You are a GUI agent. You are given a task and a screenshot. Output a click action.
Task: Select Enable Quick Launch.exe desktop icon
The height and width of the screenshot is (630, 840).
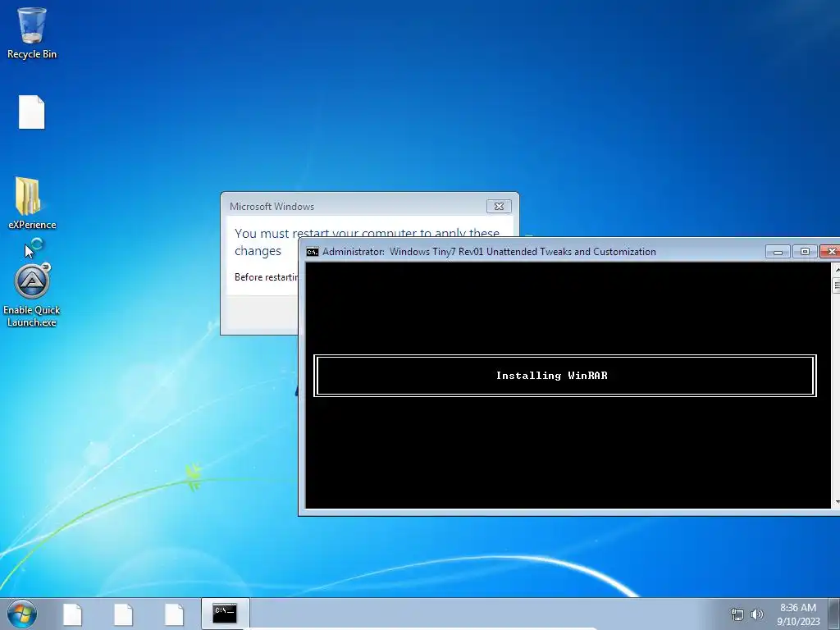click(32, 294)
